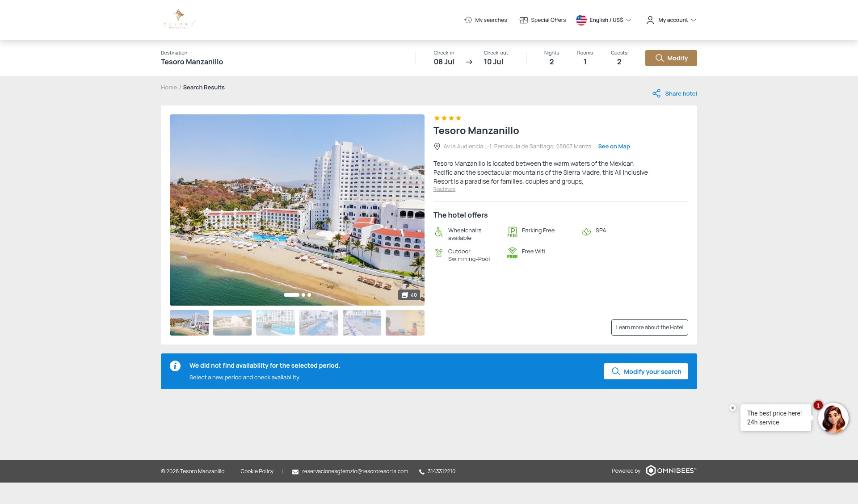
Task: Click the phone number 3143312210
Action: [442, 471]
